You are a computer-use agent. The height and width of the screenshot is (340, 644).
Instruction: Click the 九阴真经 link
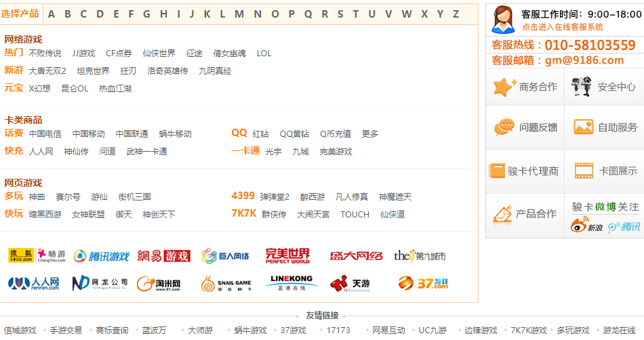click(x=215, y=71)
